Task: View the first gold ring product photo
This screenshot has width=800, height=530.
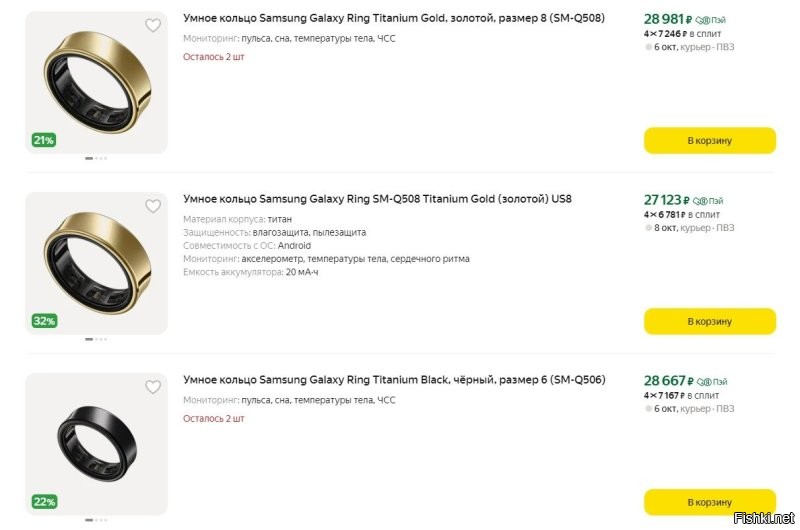Action: tap(96, 80)
